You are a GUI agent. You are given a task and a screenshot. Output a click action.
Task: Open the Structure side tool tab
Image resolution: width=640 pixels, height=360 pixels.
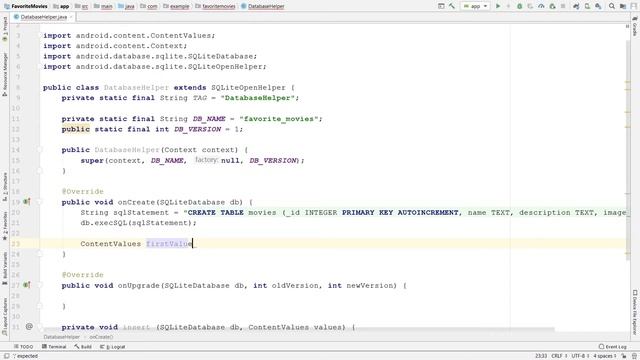5,187
